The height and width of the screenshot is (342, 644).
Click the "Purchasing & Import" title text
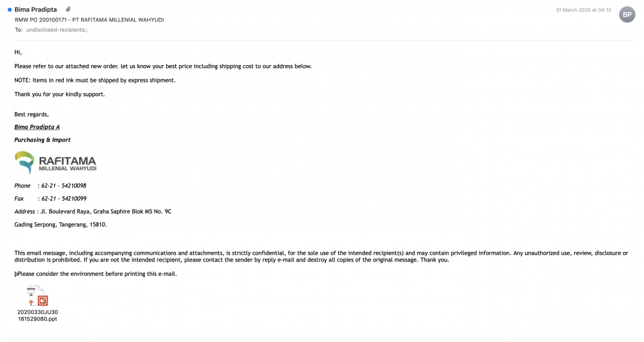coord(42,140)
